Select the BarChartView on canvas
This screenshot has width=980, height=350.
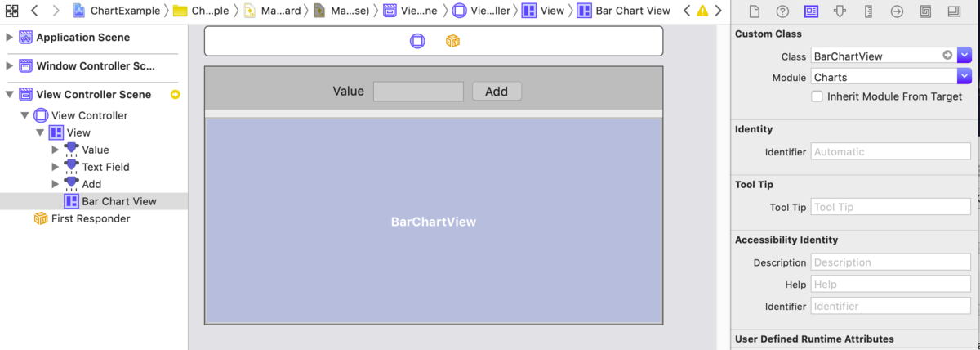(x=434, y=222)
